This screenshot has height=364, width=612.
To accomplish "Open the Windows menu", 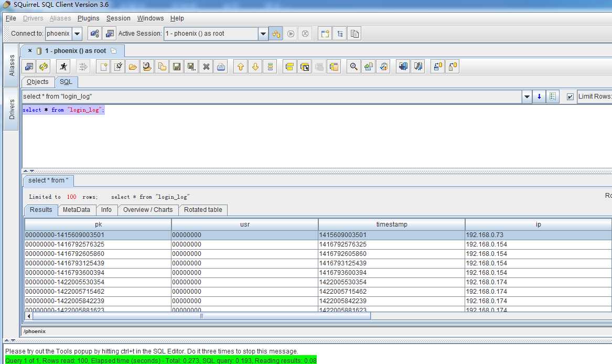I will pos(151,18).
